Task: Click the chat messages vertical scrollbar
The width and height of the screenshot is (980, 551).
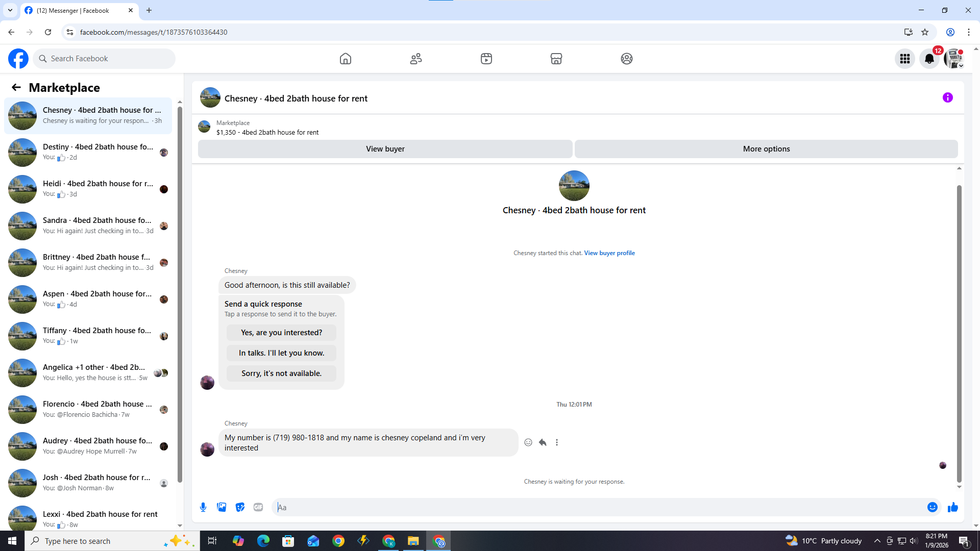Action: (x=959, y=332)
